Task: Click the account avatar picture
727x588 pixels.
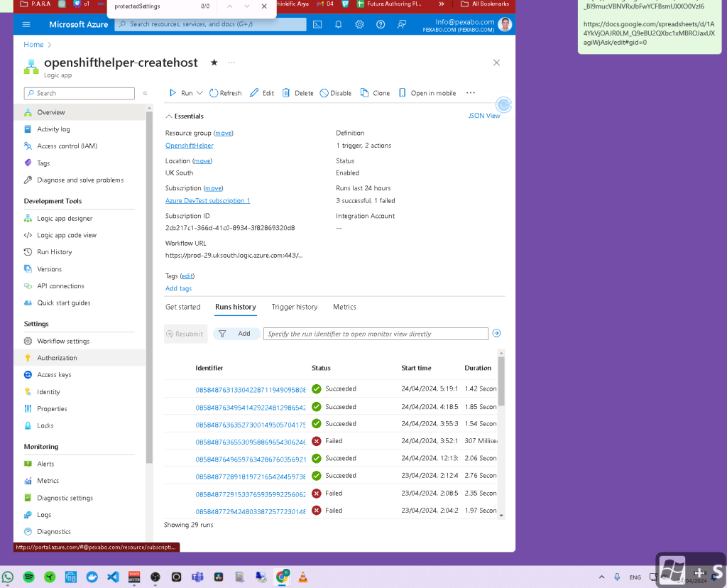Action: [505, 25]
